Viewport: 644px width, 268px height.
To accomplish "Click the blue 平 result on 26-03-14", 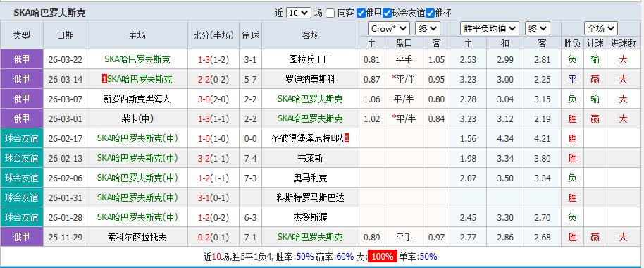I will pyautogui.click(x=572, y=79).
